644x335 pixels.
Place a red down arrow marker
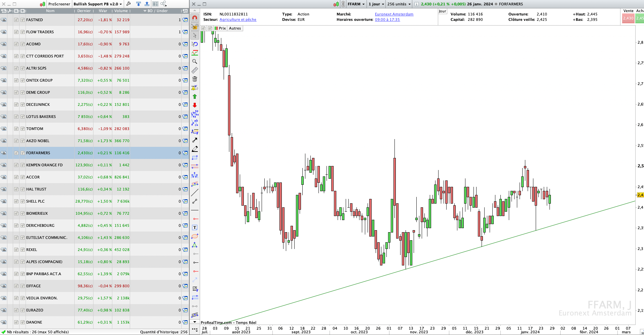pos(195,105)
